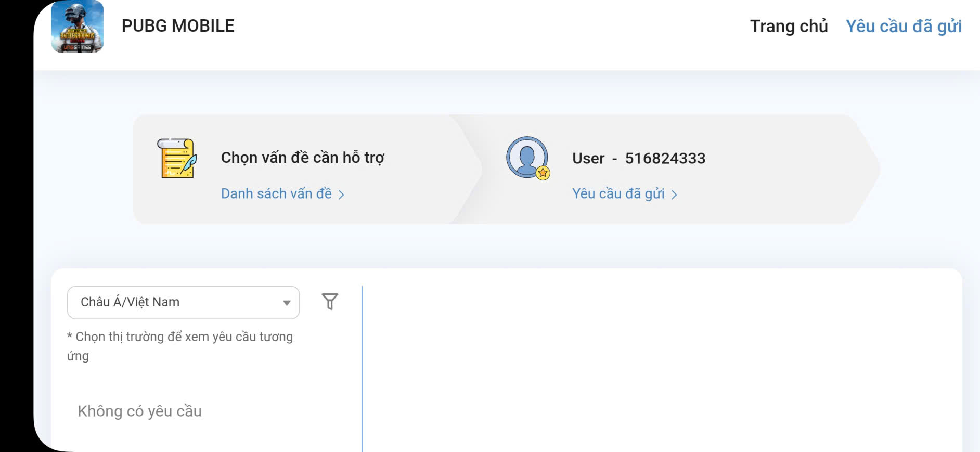Click the user avatar profile icon

[526, 157]
